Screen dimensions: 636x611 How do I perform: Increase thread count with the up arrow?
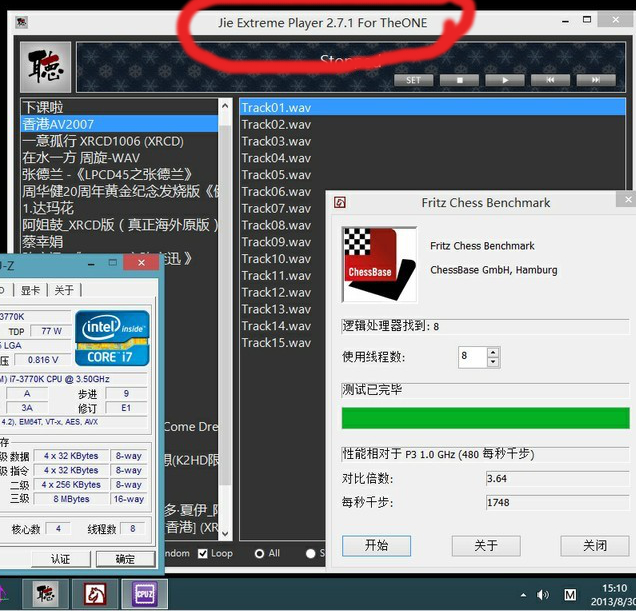[x=493, y=352]
